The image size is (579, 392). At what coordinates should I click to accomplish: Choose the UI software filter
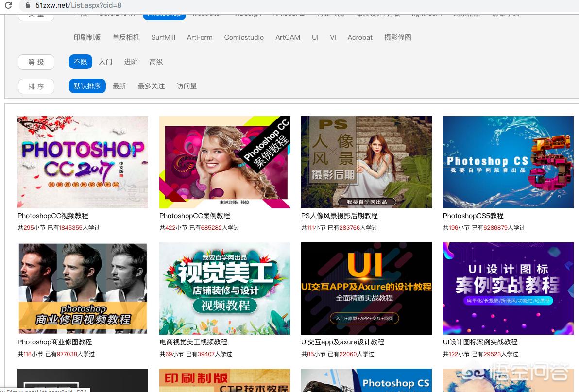pyautogui.click(x=315, y=37)
